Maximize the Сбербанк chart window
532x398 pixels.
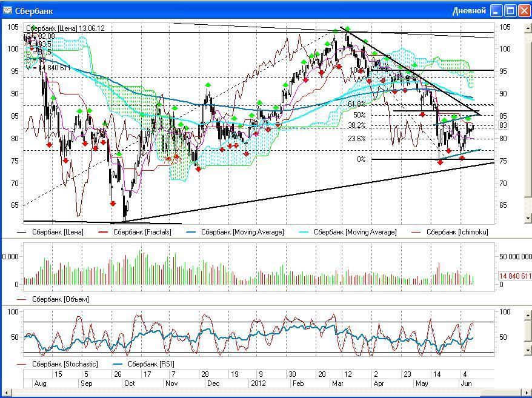(x=510, y=11)
